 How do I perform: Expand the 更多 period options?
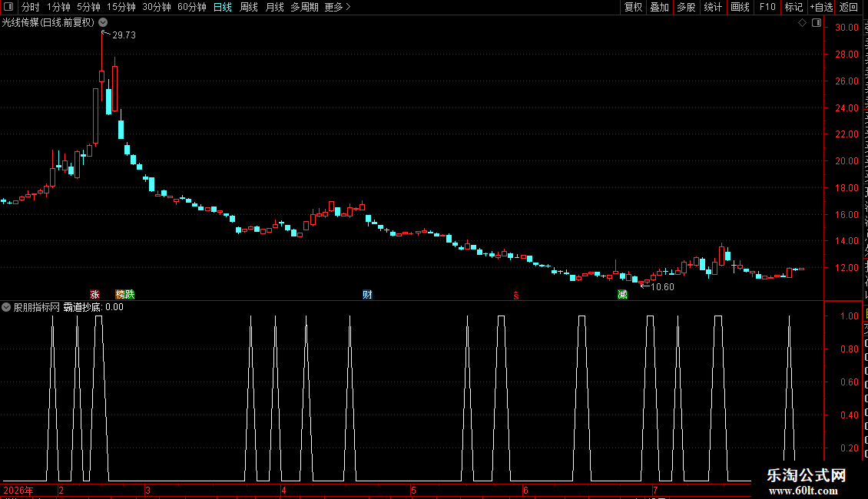(x=337, y=7)
